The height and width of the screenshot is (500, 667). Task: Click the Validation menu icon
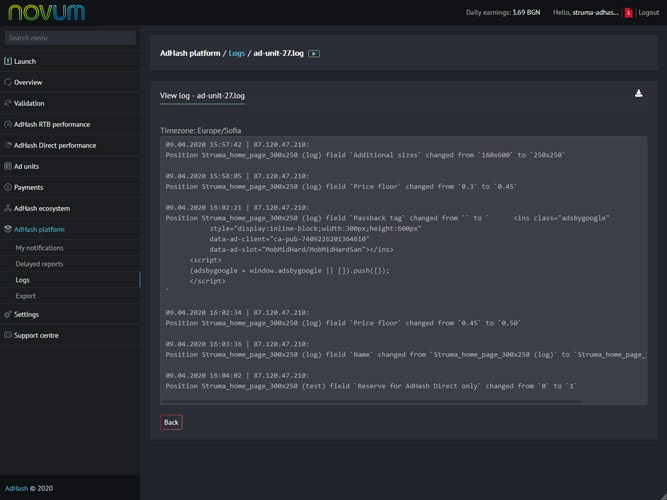tap(8, 103)
